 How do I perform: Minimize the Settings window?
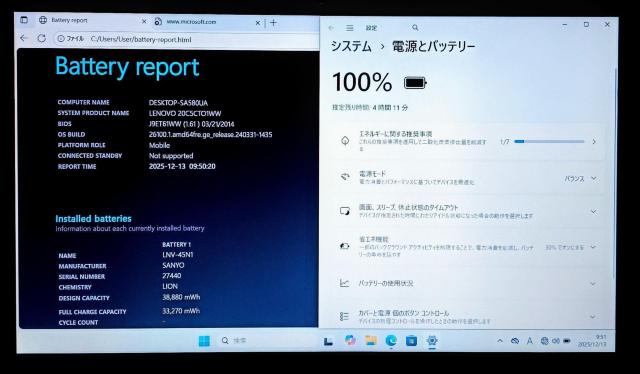(565, 24)
